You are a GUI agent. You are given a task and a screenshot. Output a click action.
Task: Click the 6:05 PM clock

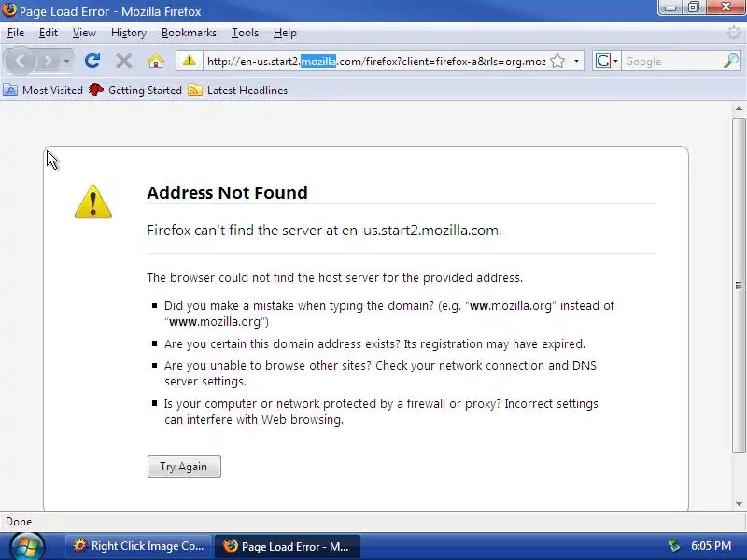[x=711, y=546]
